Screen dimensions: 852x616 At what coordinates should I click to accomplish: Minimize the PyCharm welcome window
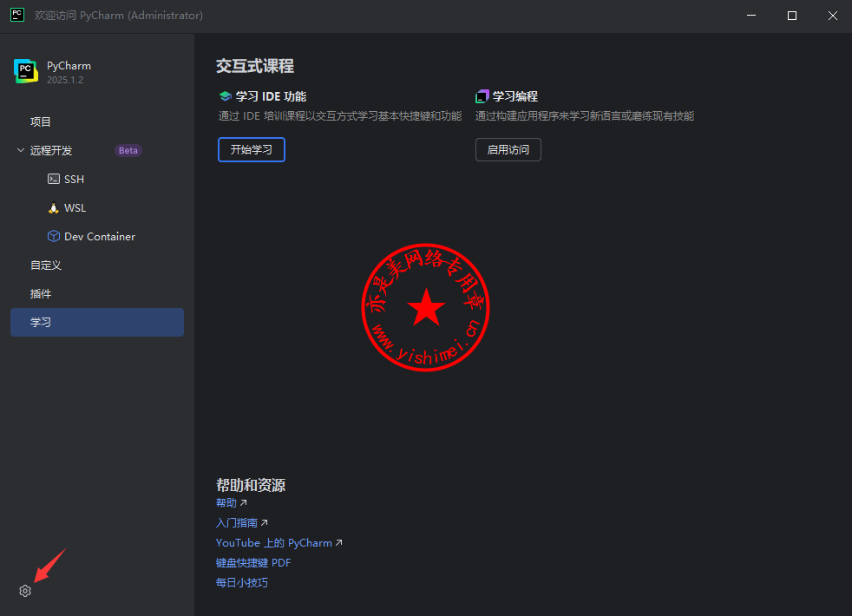751,16
